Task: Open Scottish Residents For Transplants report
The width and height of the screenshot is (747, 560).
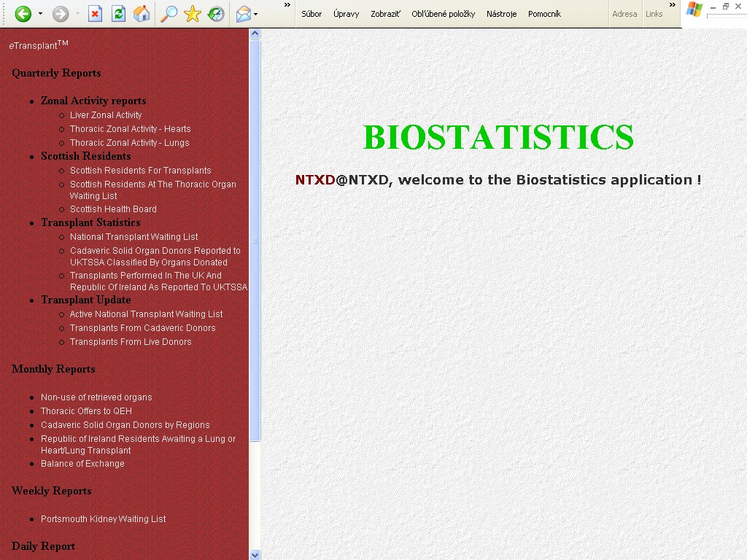Action: 141,170
